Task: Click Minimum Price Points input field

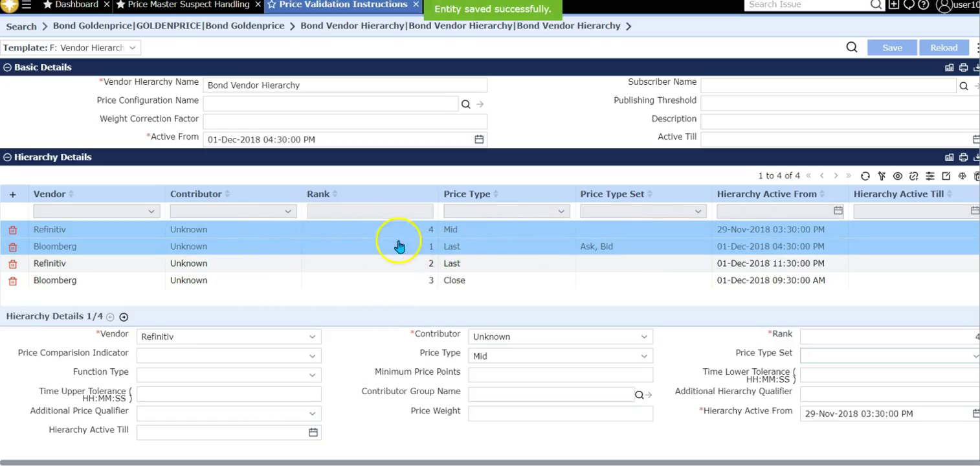Action: [561, 375]
